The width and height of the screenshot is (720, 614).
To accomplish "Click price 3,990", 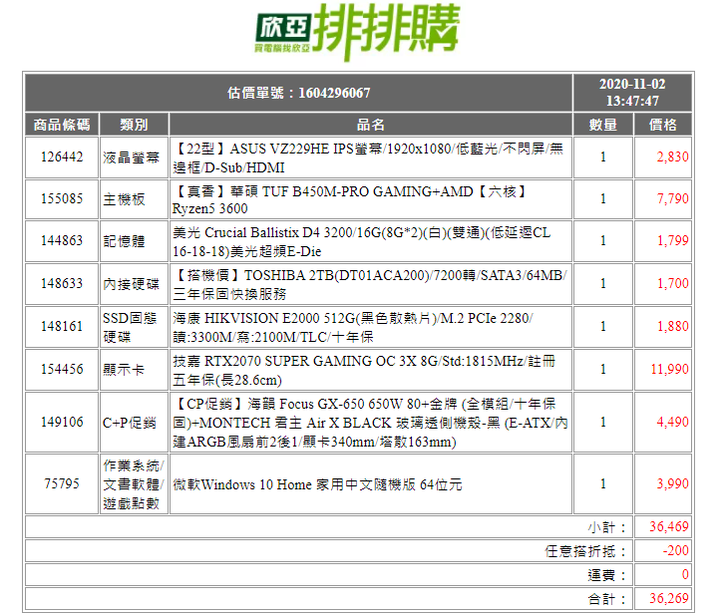I will [x=672, y=484].
